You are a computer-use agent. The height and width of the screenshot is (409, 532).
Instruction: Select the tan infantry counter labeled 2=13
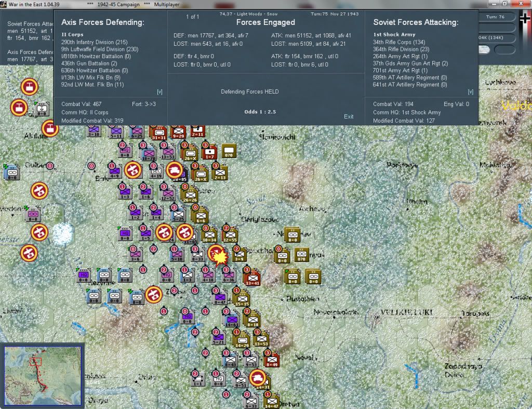tap(220, 174)
